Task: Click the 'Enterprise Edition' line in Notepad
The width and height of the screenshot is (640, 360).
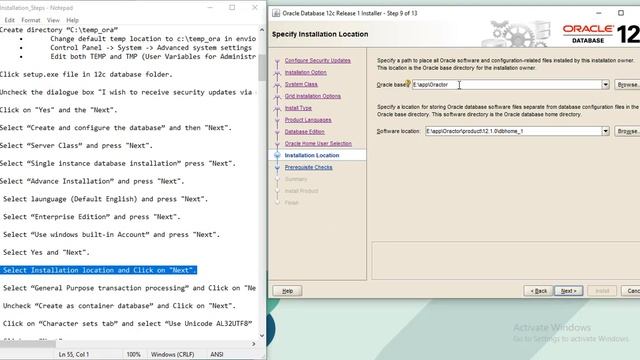Action: coord(91,216)
